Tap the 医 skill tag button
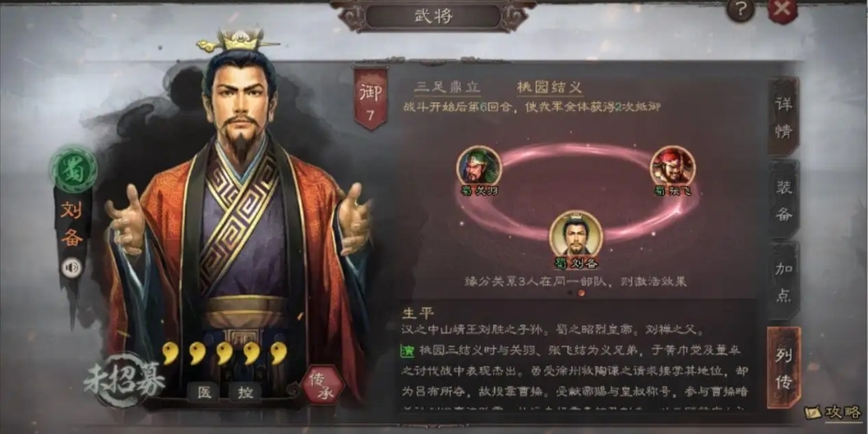868x434 pixels. [203, 392]
